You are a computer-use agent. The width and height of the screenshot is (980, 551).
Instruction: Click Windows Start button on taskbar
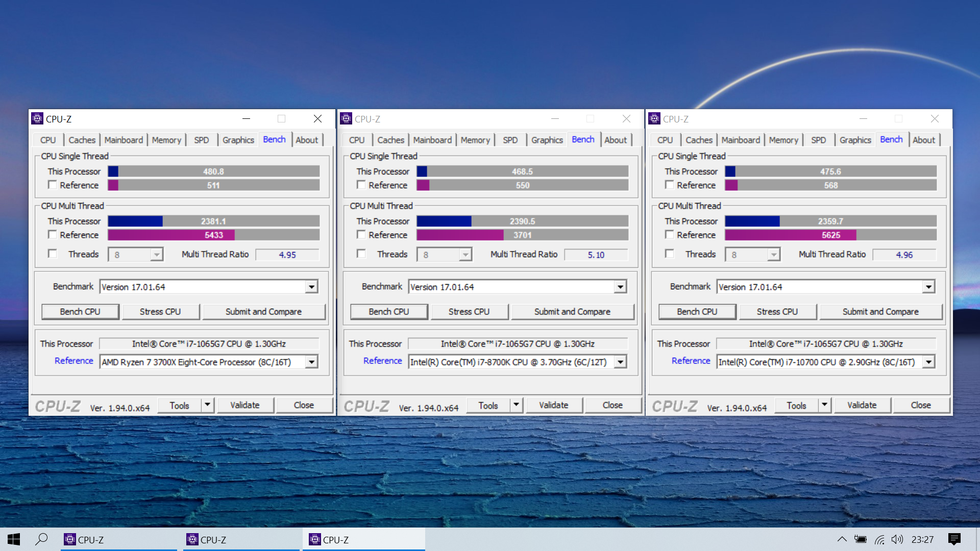pyautogui.click(x=14, y=539)
